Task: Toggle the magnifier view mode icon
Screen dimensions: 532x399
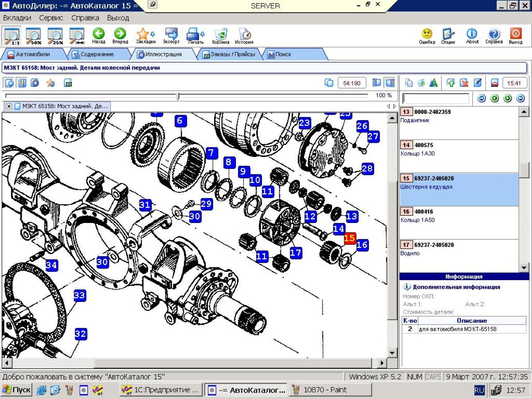Action: [9, 83]
